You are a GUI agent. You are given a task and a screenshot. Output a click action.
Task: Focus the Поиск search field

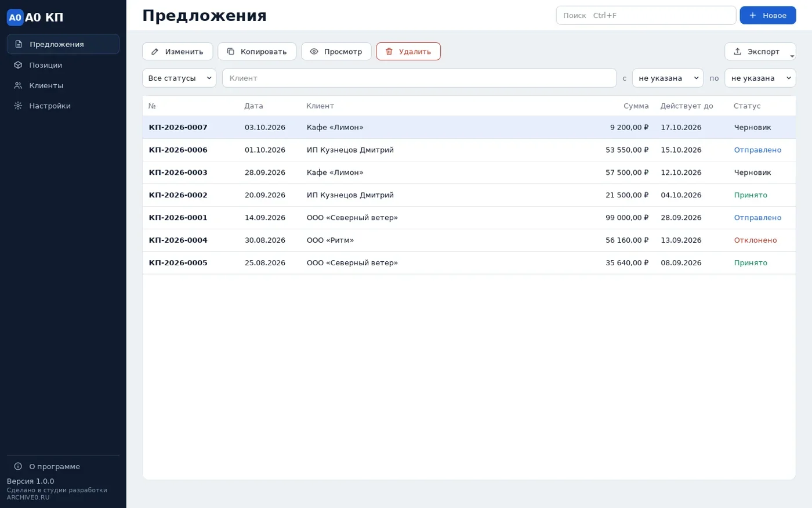pos(646,15)
